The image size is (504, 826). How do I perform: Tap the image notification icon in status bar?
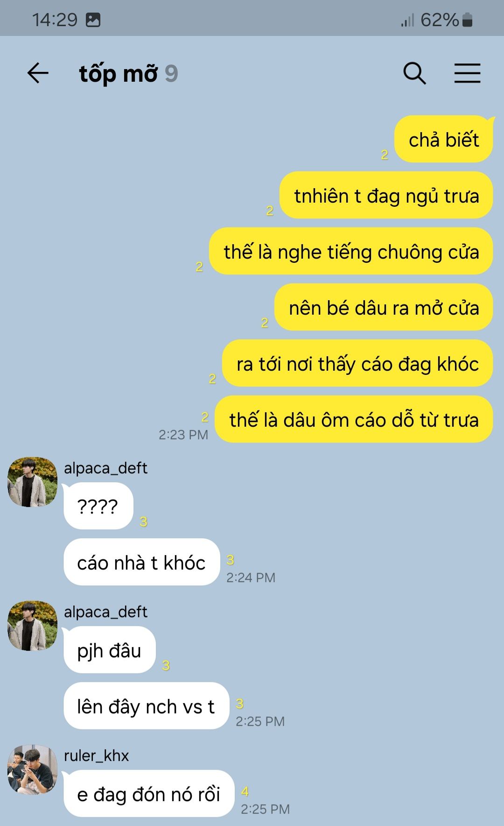click(x=93, y=20)
